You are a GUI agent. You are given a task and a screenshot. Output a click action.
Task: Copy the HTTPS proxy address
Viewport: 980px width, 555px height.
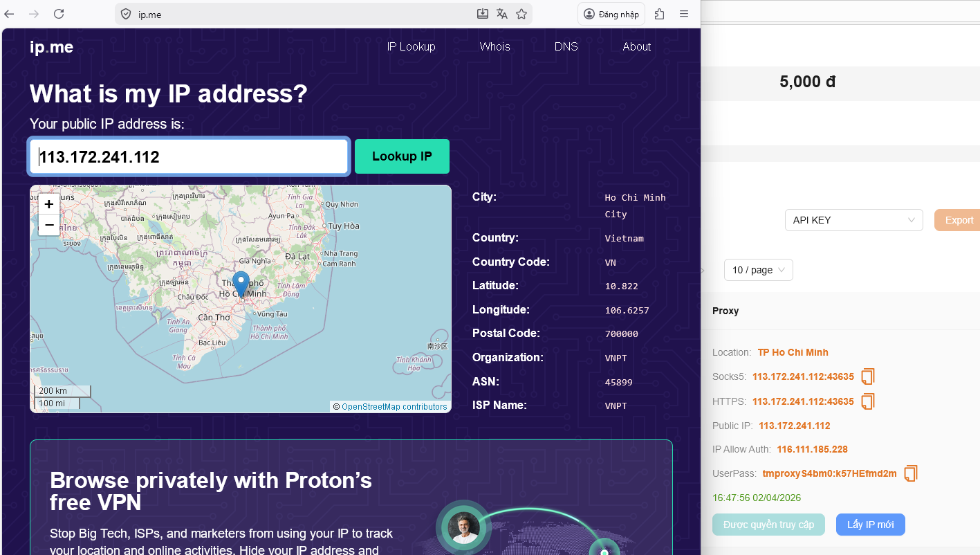pyautogui.click(x=868, y=401)
